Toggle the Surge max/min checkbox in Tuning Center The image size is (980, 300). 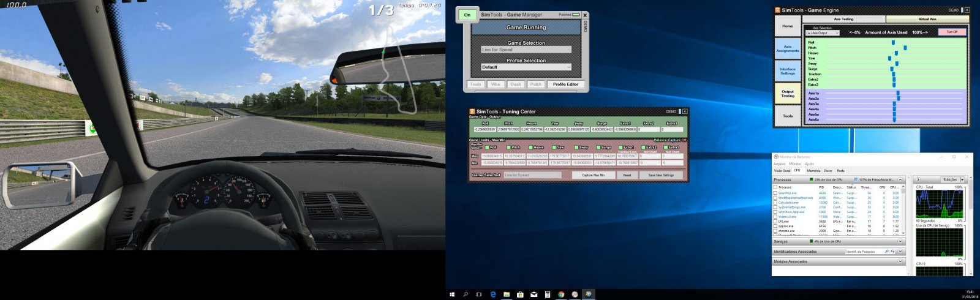click(x=599, y=148)
